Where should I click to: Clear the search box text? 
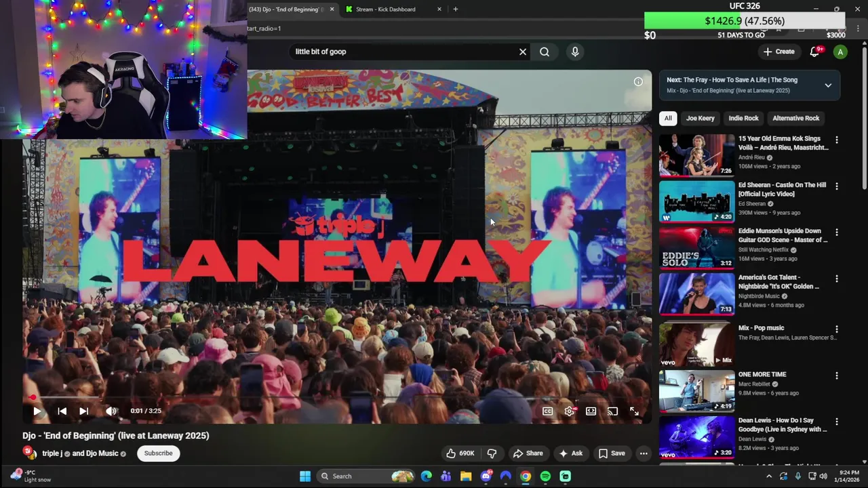523,52
